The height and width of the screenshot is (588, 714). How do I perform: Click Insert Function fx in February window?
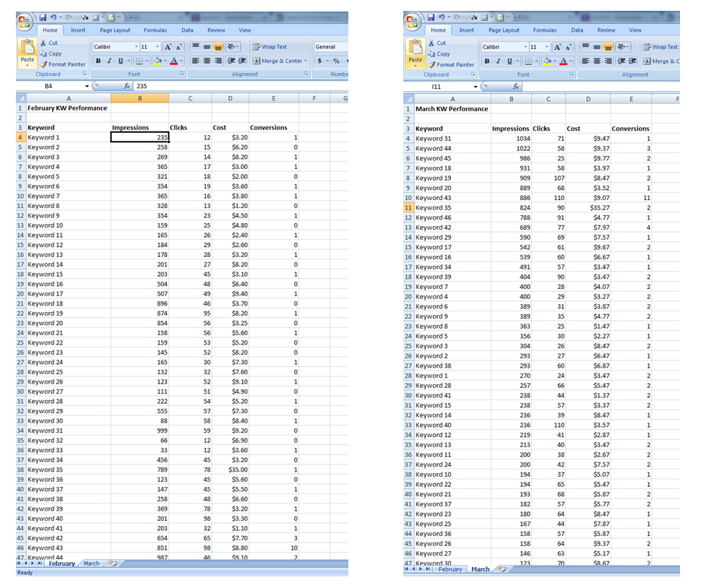[x=127, y=86]
